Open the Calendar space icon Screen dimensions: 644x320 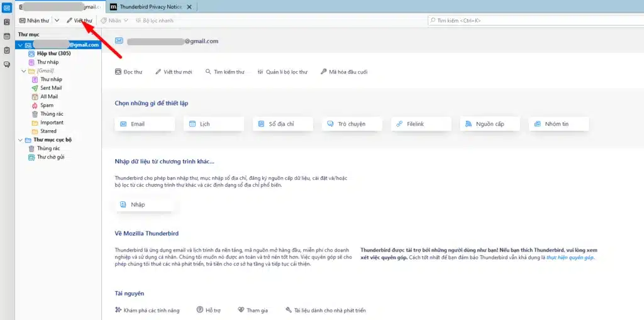coord(6,36)
